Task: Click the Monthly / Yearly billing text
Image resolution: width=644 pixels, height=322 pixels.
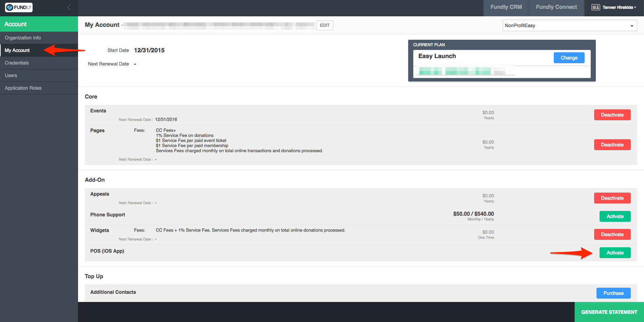Action: [480, 219]
